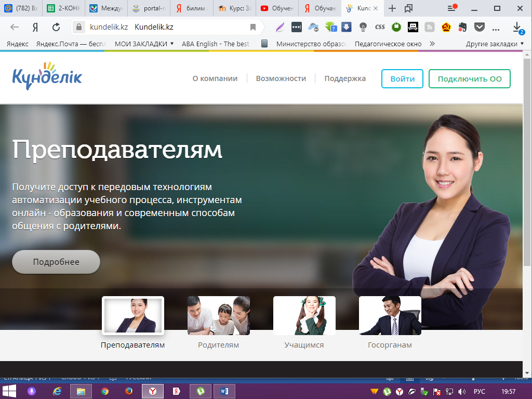This screenshot has height=399, width=532.
Task: Switch input language via РУС indicator
Action: tap(479, 392)
